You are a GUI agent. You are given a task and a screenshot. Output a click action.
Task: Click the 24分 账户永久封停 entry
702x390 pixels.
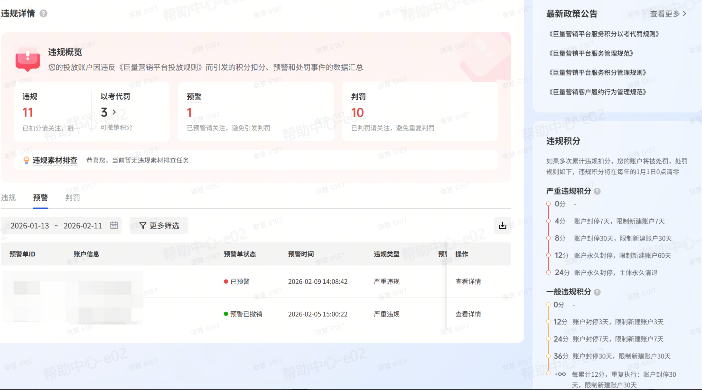point(606,272)
